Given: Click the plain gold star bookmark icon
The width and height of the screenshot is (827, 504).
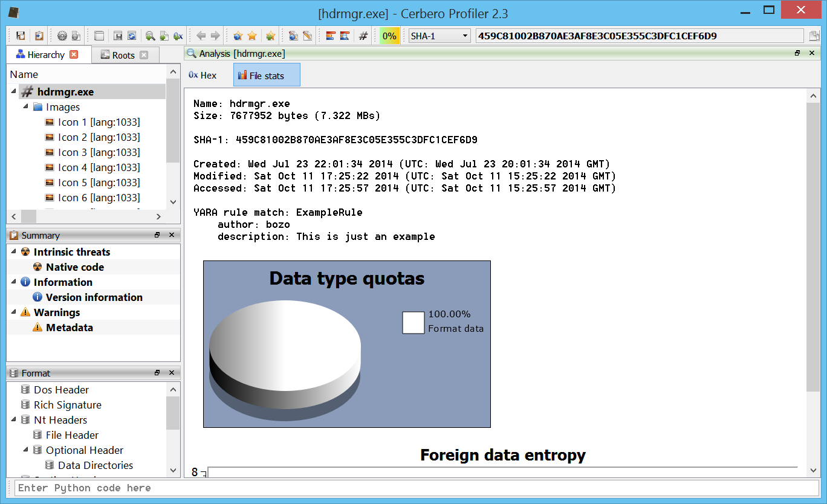Looking at the screenshot, I should pos(252,36).
